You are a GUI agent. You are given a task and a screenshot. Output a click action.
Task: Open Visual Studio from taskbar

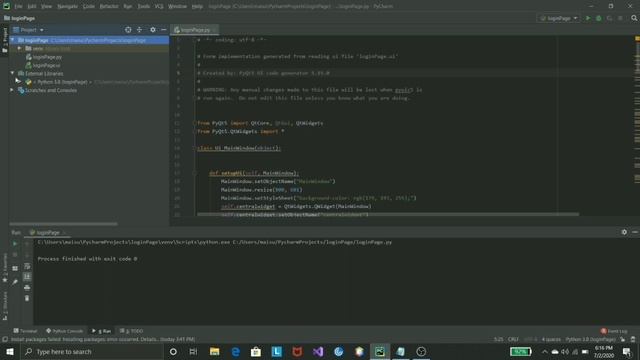click(x=318, y=351)
